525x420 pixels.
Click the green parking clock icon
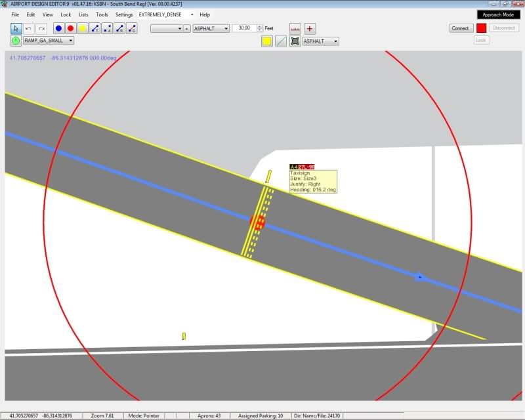click(x=16, y=41)
